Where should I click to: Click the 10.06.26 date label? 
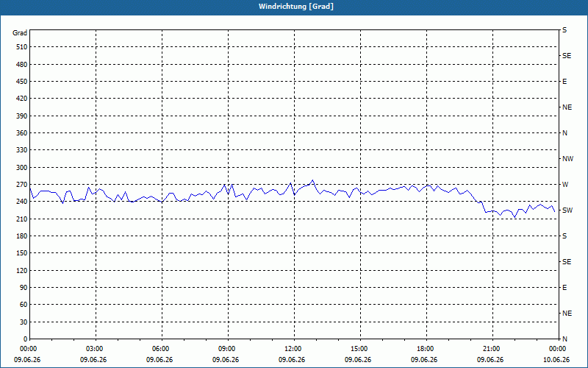click(556, 360)
